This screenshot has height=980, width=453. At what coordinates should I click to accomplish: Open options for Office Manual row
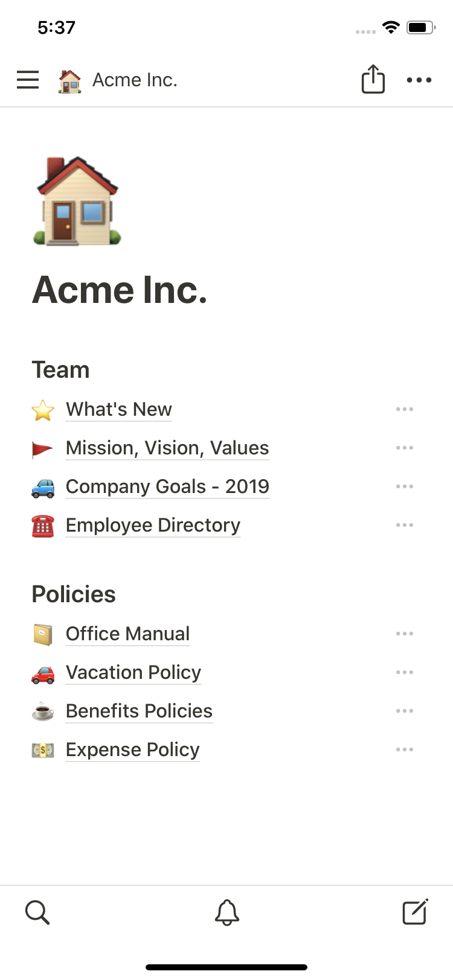404,634
